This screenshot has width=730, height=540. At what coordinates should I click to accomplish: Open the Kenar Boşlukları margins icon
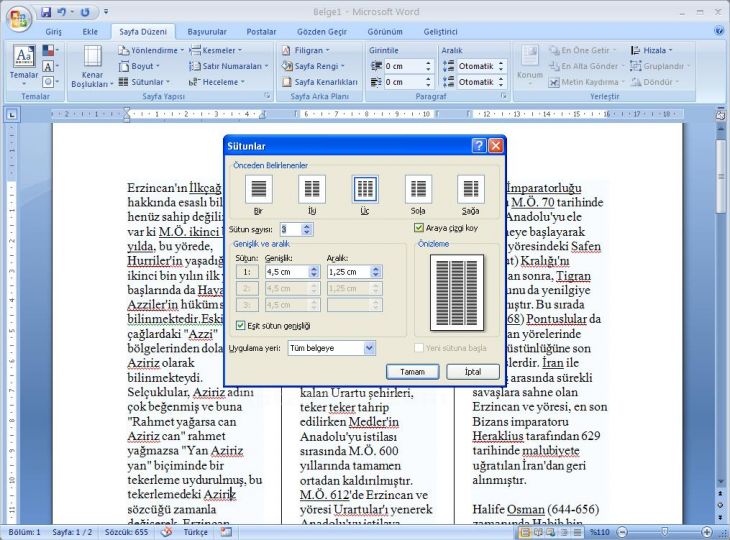click(92, 56)
